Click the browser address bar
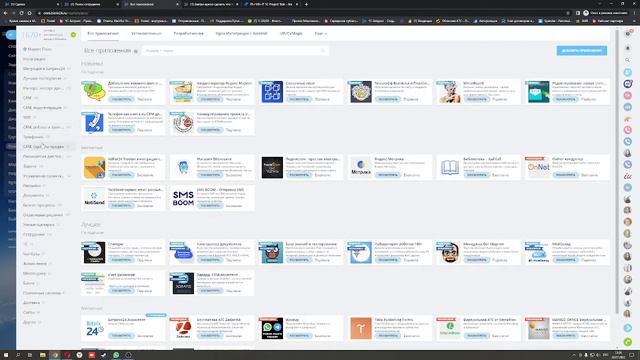640x360 pixels. click(302, 13)
